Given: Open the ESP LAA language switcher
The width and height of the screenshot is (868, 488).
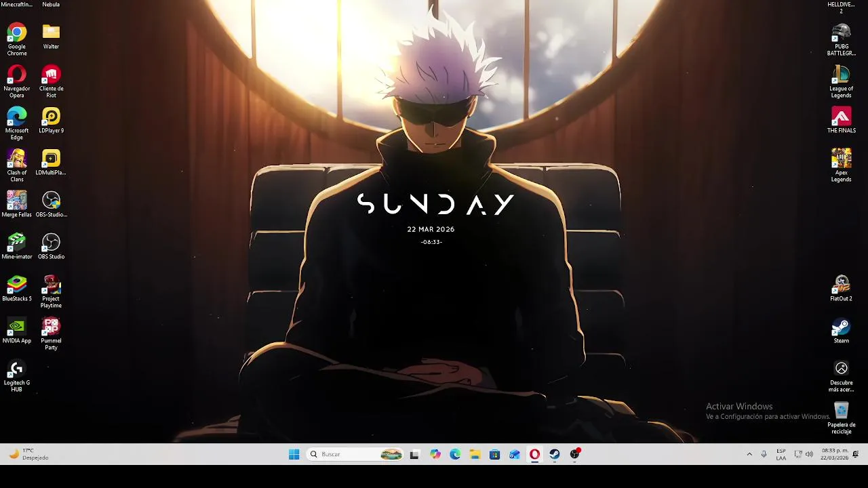Looking at the screenshot, I should [x=781, y=454].
